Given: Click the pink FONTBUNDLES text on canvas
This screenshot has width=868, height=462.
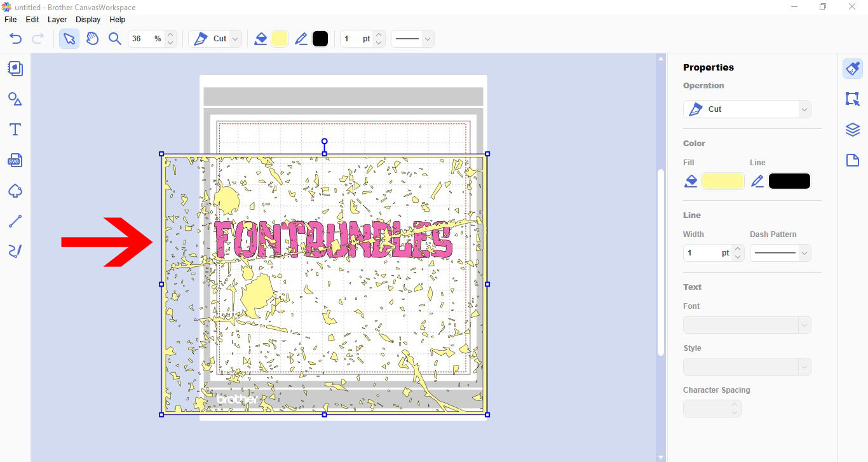Looking at the screenshot, I should (333, 239).
